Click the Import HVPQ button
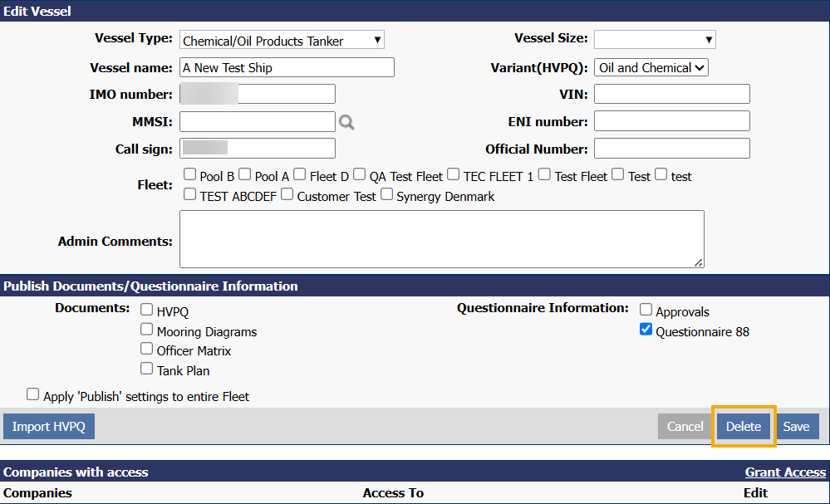 [49, 427]
